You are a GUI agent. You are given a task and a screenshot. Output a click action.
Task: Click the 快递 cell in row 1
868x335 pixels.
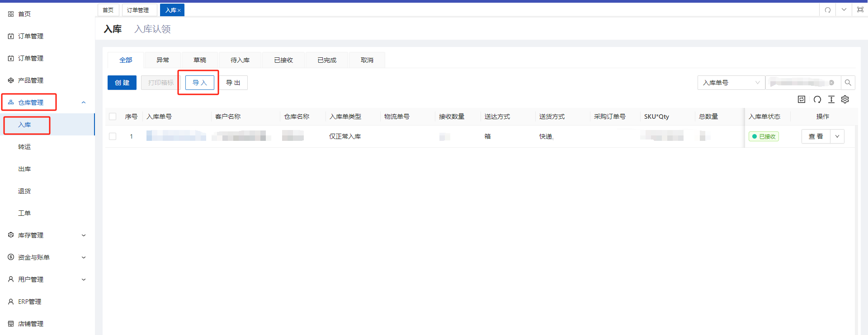546,136
